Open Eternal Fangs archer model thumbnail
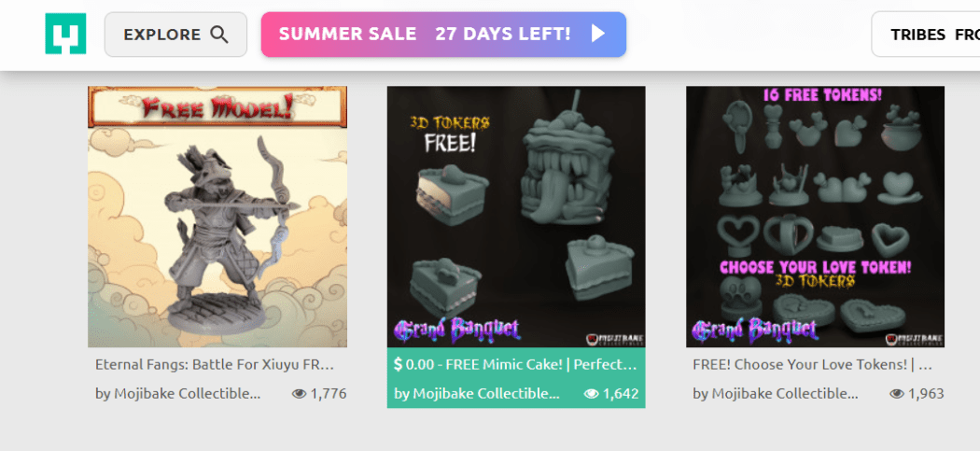This screenshot has width=980, height=451. pyautogui.click(x=217, y=217)
